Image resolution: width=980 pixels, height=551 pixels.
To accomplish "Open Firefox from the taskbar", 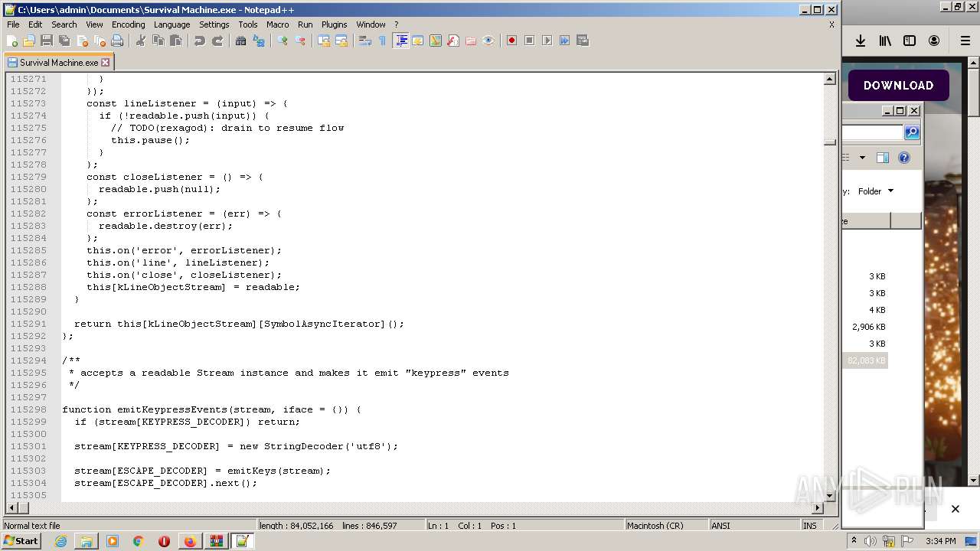I will pyautogui.click(x=189, y=541).
